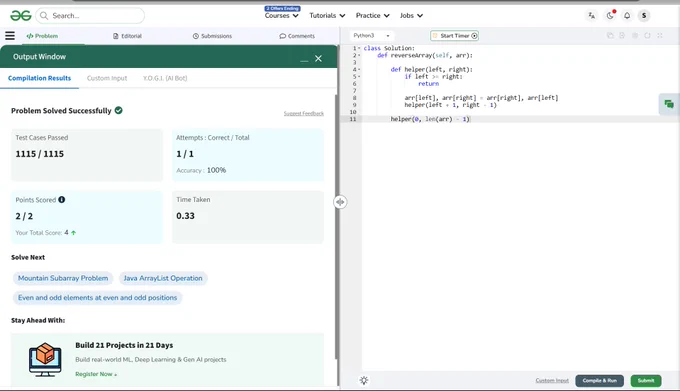Expand the Jobs dropdown menu

411,16
